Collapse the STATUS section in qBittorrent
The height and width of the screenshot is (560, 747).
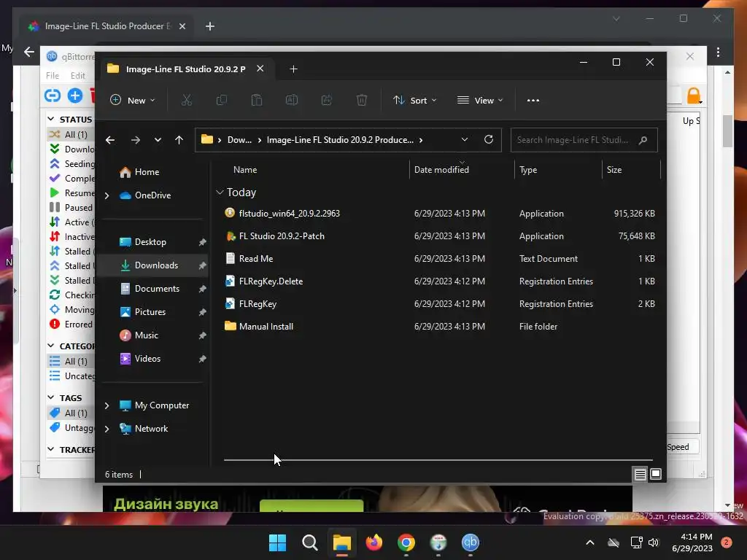coord(51,119)
